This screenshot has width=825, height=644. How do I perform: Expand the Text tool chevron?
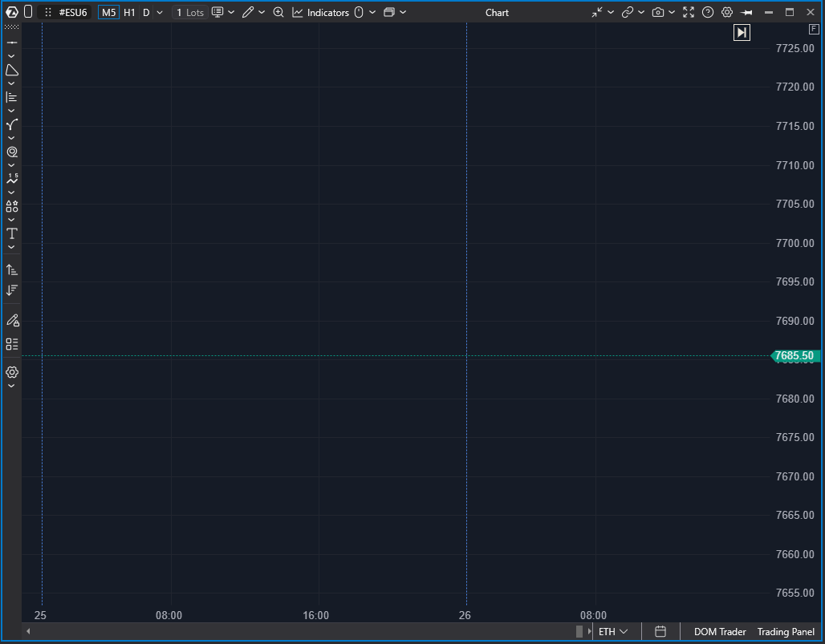[11, 247]
